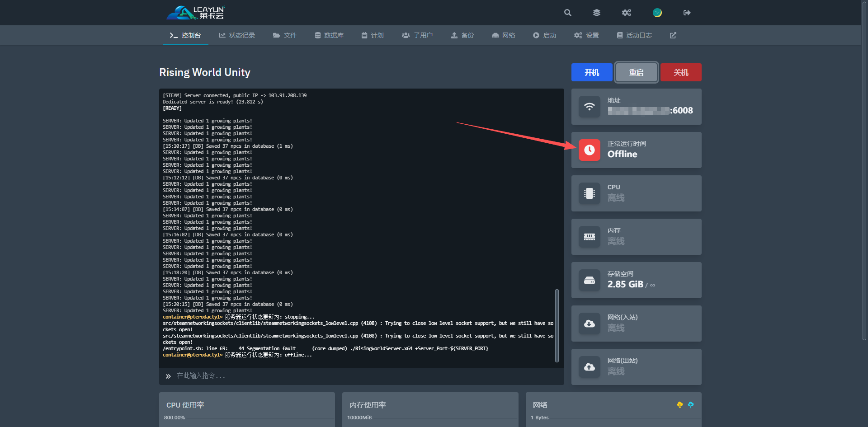Open the user avatar account icon
868x427 pixels.
657,13
